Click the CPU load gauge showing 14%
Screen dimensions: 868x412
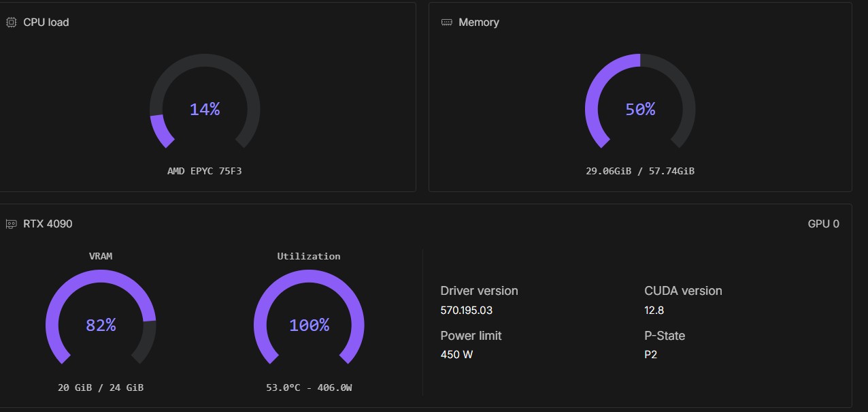click(x=205, y=101)
